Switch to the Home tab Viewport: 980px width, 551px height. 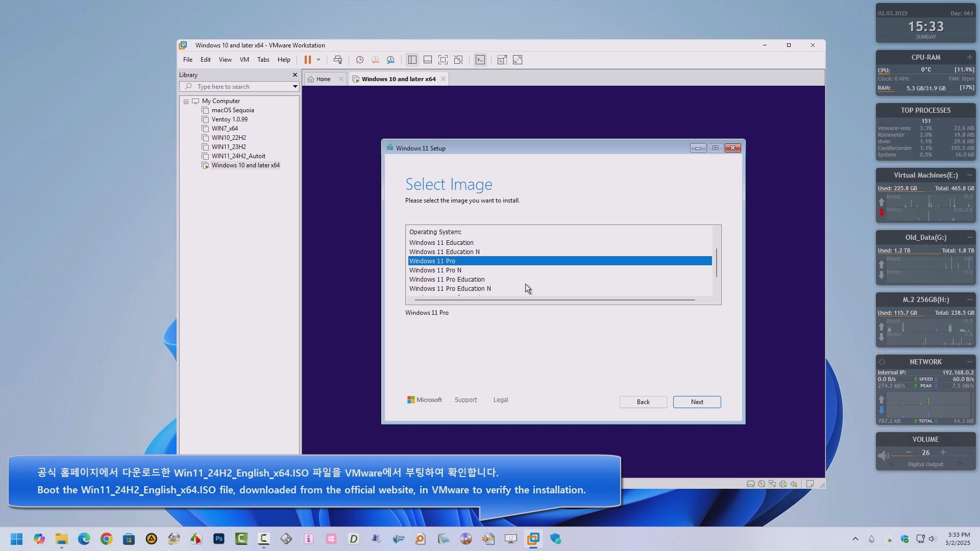(323, 79)
